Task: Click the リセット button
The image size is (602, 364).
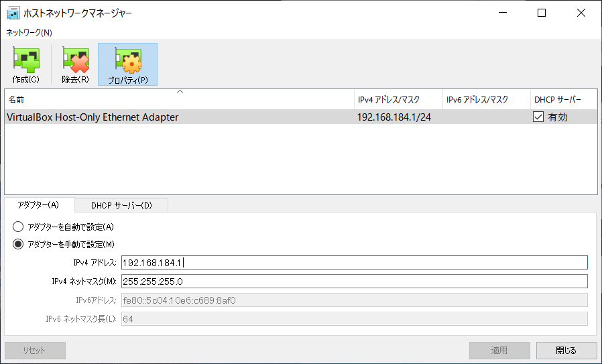Action: tap(35, 350)
